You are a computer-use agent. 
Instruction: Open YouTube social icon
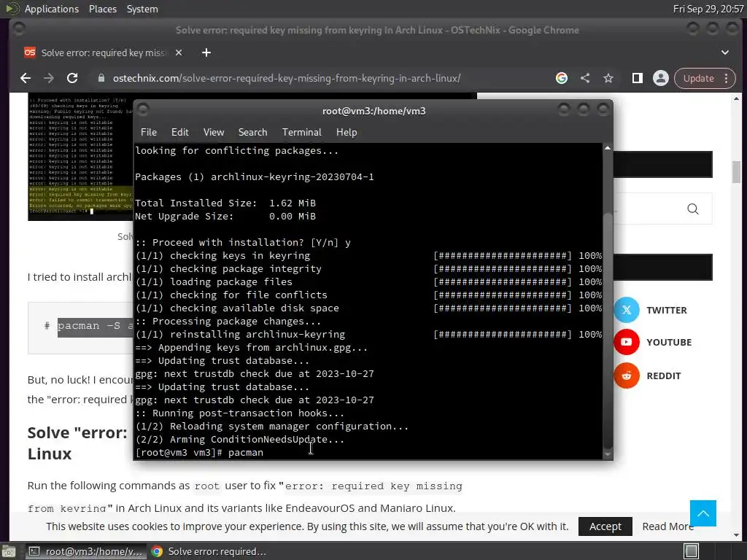point(627,342)
